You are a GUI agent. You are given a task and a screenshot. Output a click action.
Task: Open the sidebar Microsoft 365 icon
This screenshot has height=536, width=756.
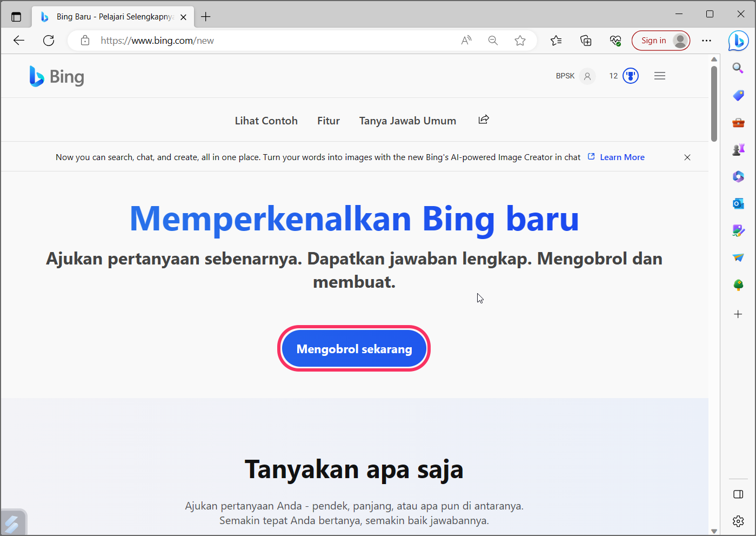point(738,176)
